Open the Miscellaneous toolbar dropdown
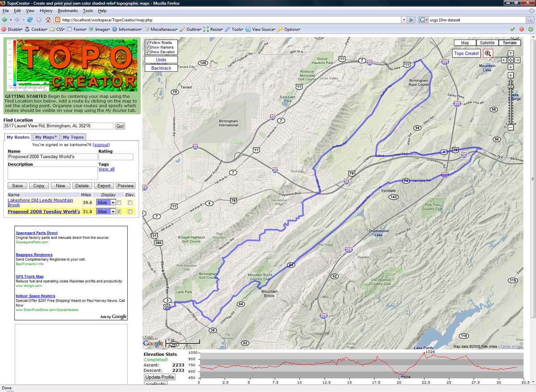 coord(161,29)
